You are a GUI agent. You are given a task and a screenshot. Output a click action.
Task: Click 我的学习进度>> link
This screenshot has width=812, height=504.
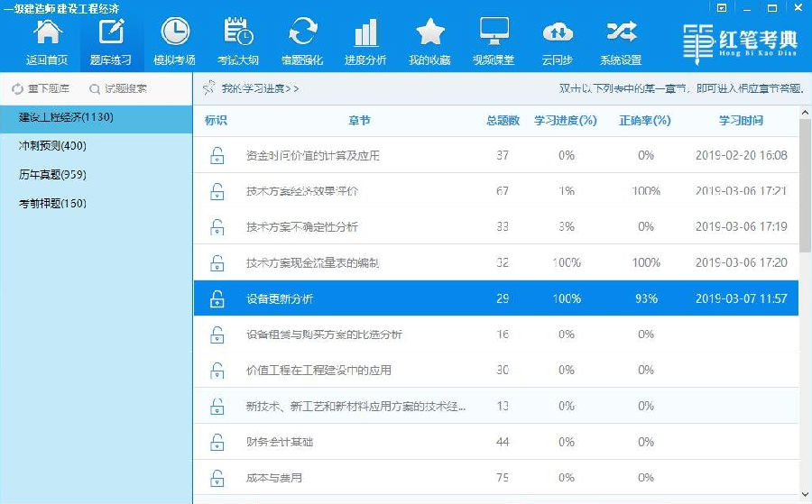point(260,88)
